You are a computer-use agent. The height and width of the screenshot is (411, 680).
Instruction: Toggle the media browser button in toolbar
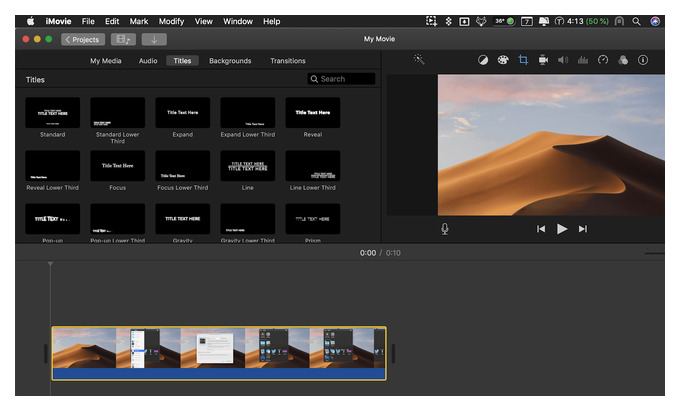(123, 39)
